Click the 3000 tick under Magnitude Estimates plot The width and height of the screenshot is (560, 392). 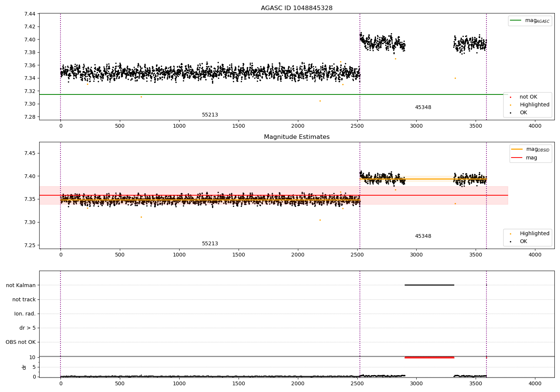[x=416, y=255]
